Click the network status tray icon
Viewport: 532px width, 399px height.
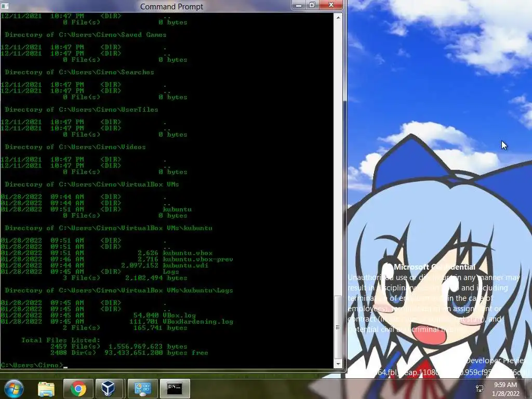pos(480,389)
